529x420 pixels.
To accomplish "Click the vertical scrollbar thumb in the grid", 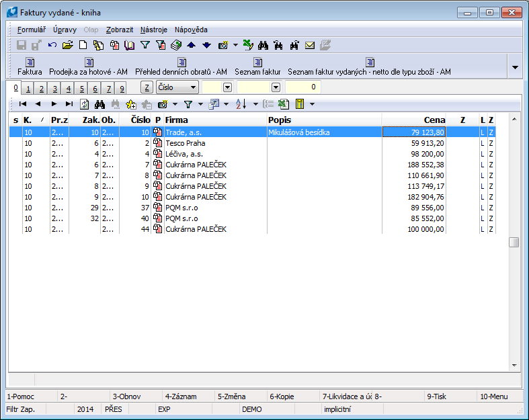I will coord(514,243).
